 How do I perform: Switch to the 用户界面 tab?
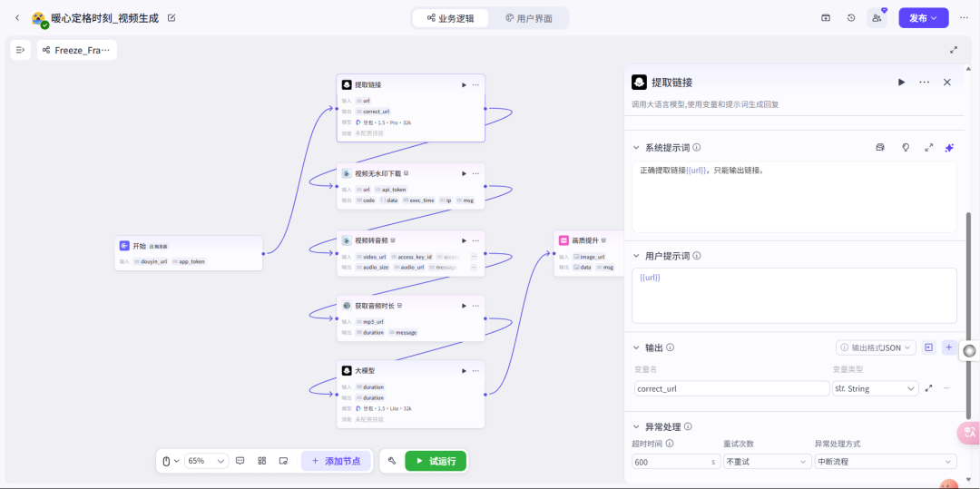(529, 18)
